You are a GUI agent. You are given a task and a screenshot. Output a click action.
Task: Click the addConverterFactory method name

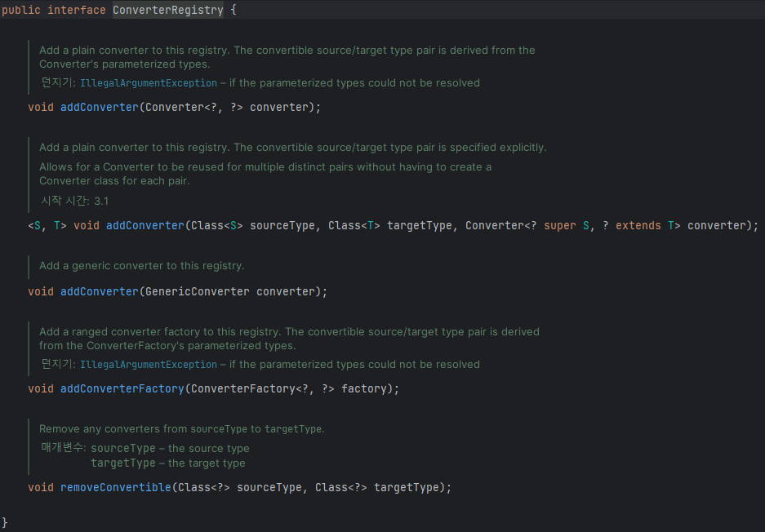pos(122,388)
